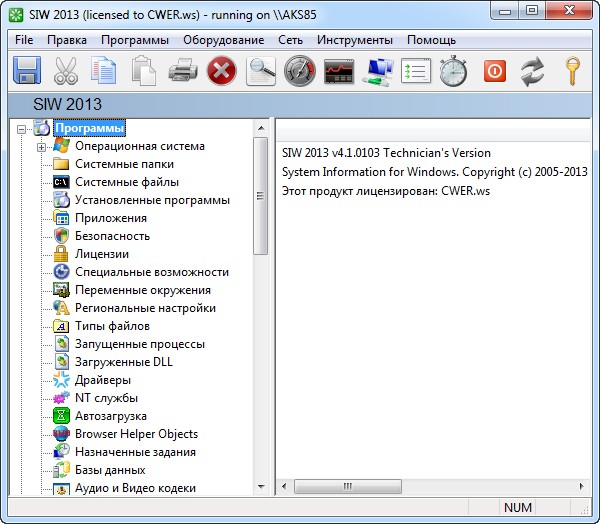
Task: Select Запущенные процессы tree item
Action: click(139, 344)
